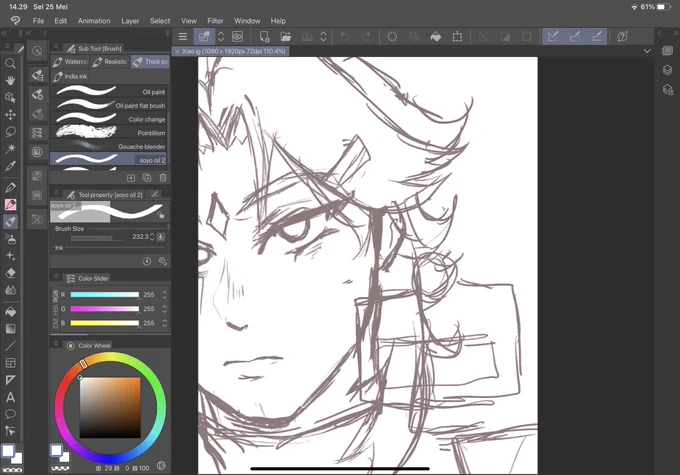
Task: Select the Gradient tool
Action: pos(10,328)
